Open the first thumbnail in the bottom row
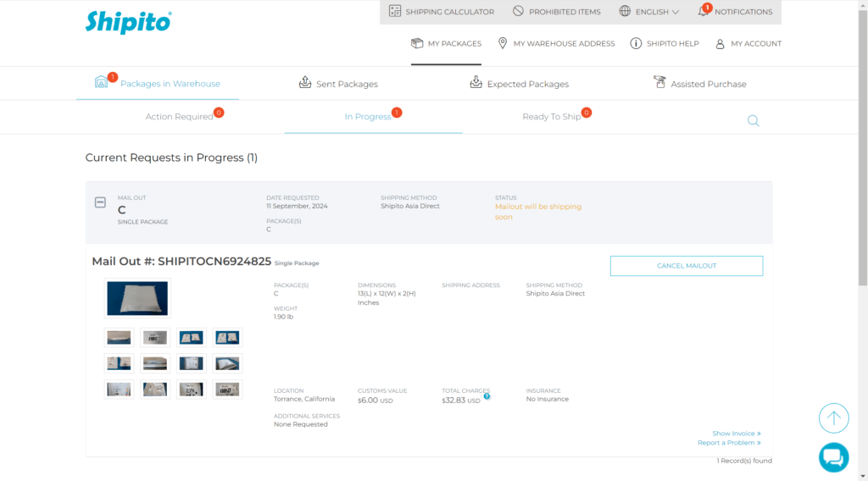 [119, 390]
